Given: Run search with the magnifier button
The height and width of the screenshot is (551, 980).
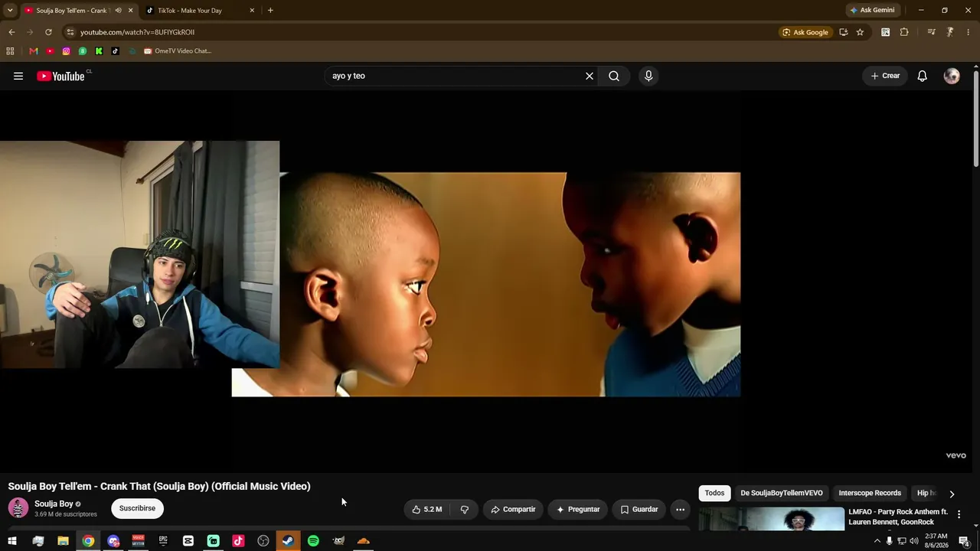Looking at the screenshot, I should (x=614, y=76).
